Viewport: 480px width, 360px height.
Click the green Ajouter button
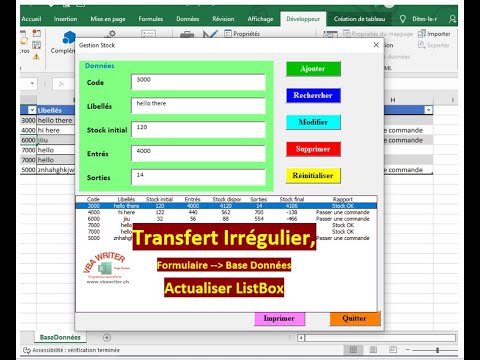313,69
